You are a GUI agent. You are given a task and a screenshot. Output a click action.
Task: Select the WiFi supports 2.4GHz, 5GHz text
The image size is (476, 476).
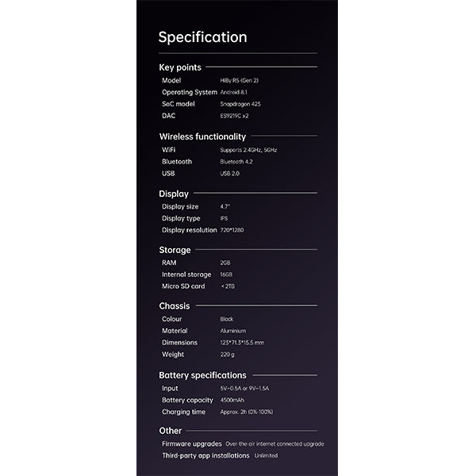248,150
